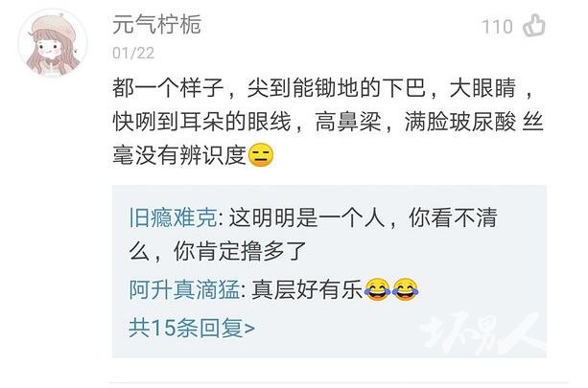The width and height of the screenshot is (588, 388).
Task: Open the 元气柠栀 username profile
Action: tap(157, 25)
